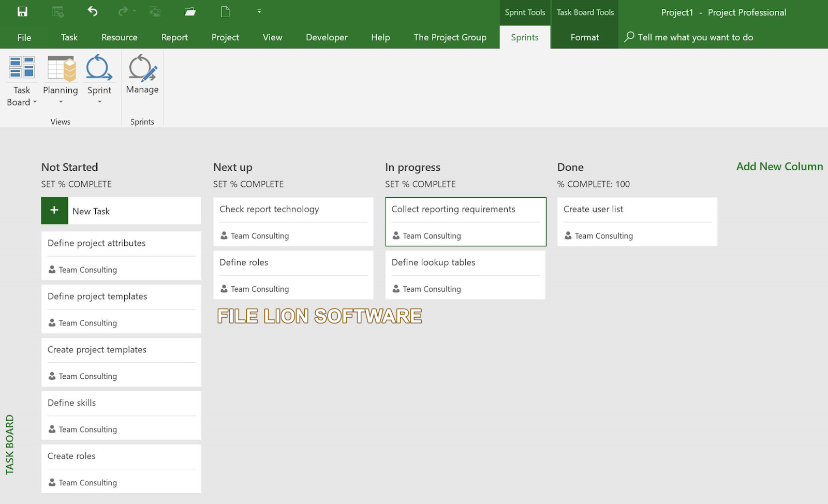Click the Undo icon

point(92,11)
